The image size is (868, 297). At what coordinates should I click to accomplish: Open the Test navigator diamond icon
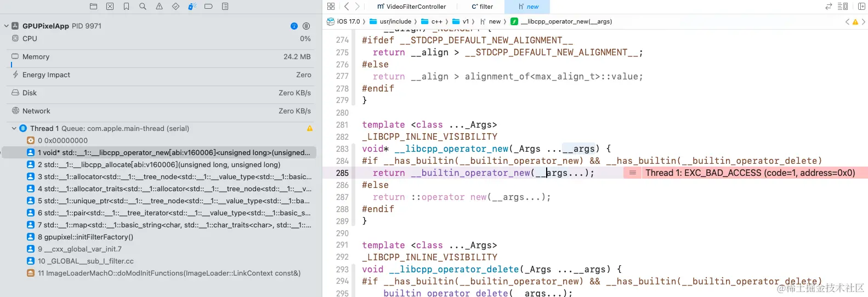pyautogui.click(x=175, y=7)
